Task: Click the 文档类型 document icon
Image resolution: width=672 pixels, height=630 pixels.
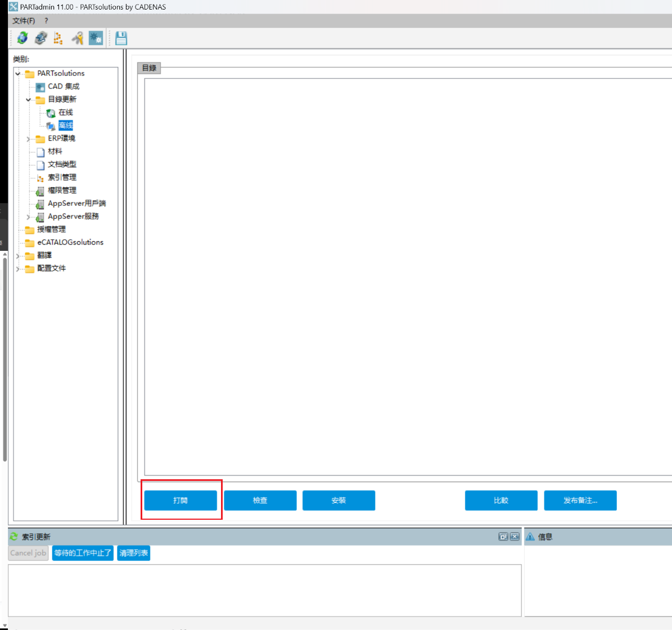Action: [40, 165]
